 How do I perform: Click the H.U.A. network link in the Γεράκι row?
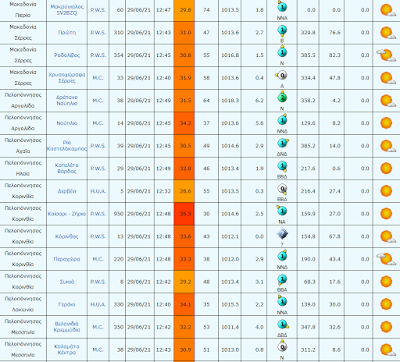click(98, 304)
